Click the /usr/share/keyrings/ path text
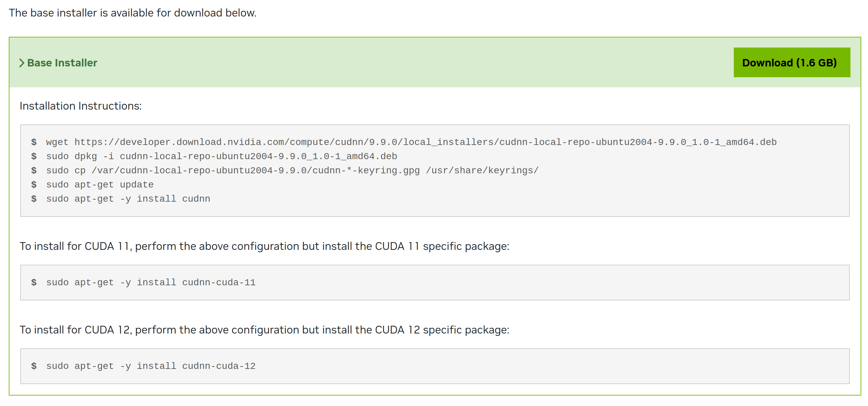868x406 pixels. tap(482, 170)
